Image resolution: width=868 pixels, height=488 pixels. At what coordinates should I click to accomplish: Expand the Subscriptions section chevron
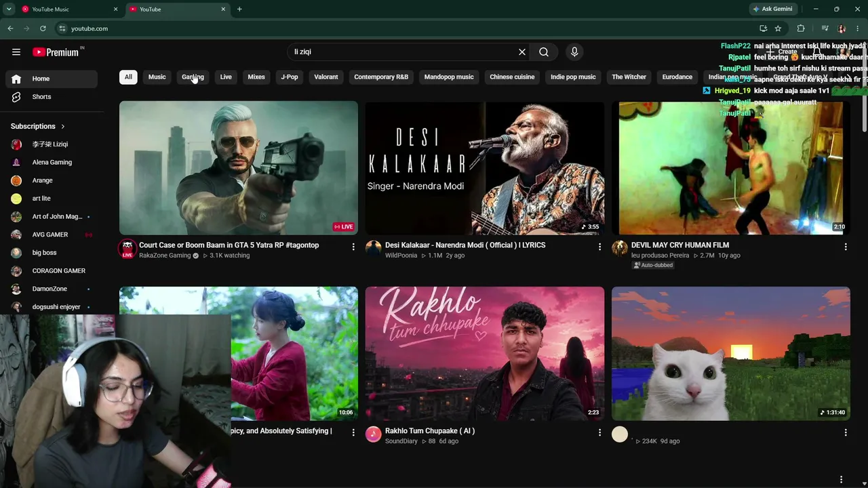63,127
